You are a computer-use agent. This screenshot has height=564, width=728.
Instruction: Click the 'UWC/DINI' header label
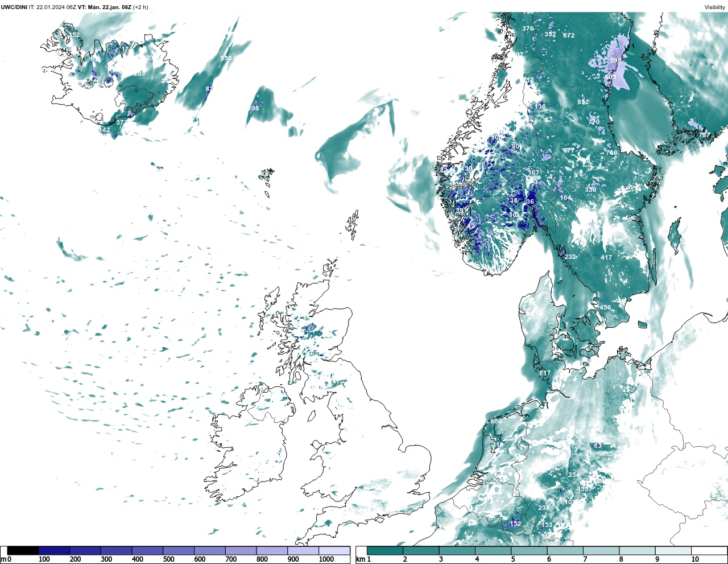14,7
